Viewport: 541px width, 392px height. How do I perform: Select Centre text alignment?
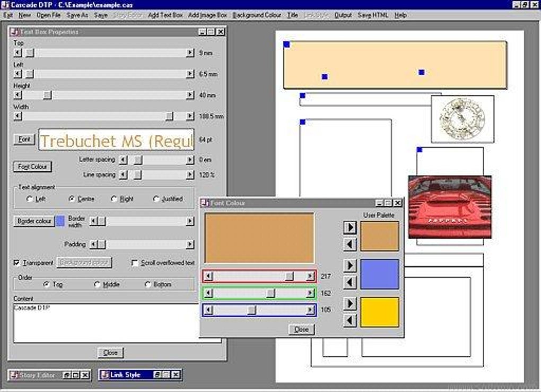[82, 199]
